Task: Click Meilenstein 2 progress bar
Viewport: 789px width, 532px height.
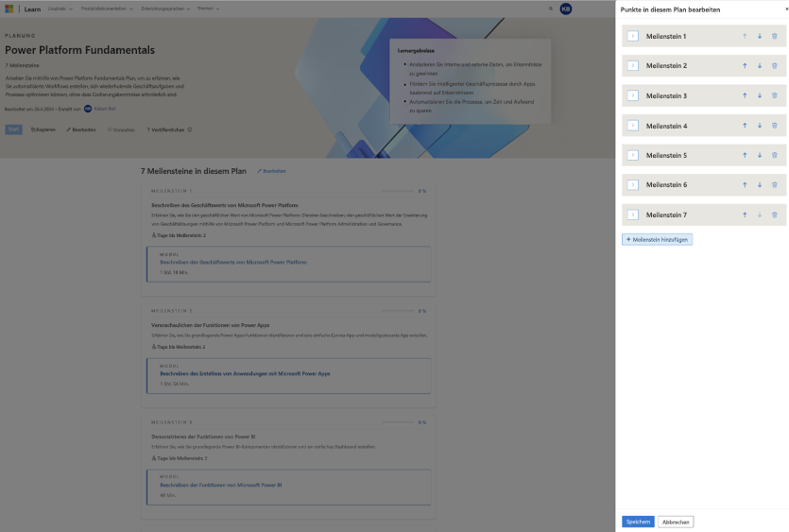Action: (x=399, y=311)
